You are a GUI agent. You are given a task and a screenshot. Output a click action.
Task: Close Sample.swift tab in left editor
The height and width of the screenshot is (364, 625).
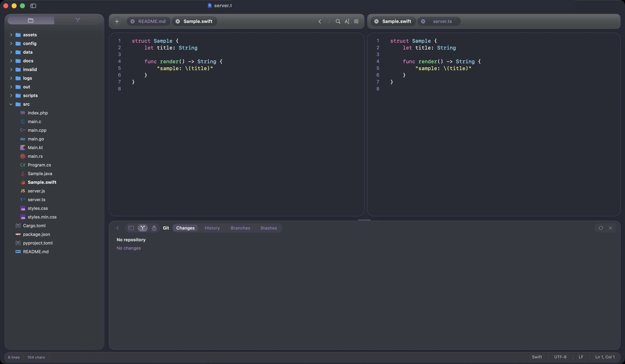(x=178, y=21)
